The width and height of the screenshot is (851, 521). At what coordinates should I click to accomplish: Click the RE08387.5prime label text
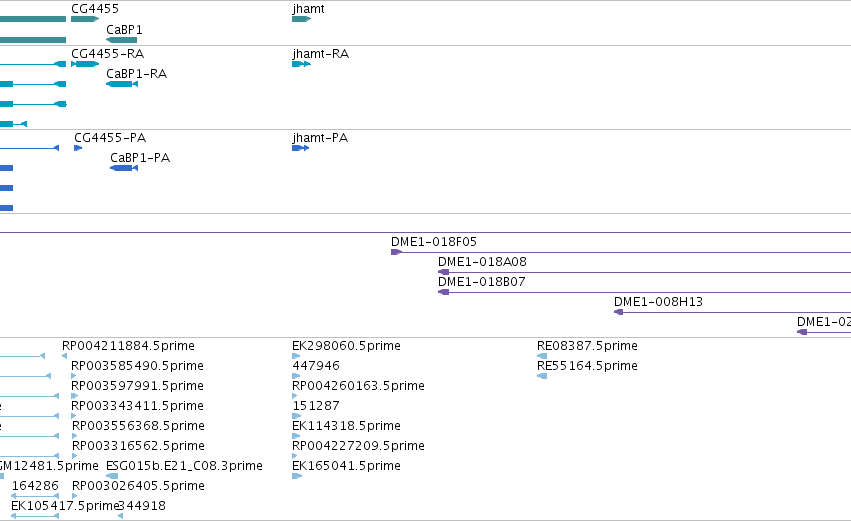[587, 346]
